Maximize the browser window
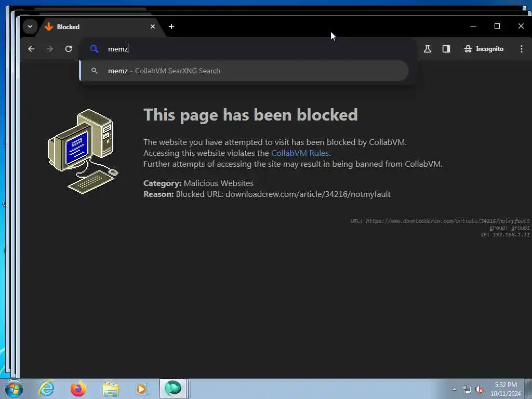 click(497, 26)
